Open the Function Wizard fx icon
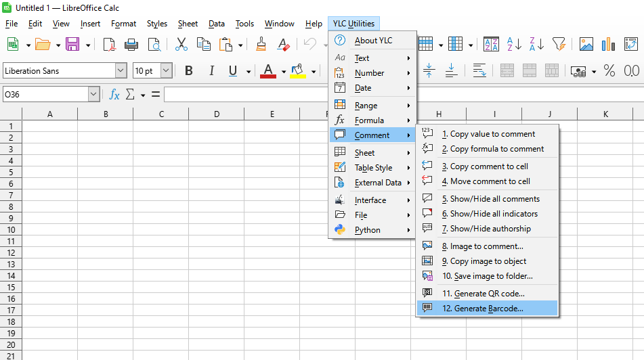This screenshot has width=644, height=360. 114,95
